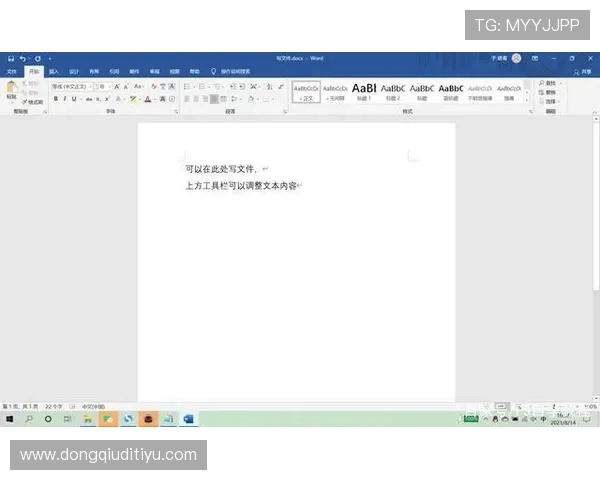
Task: Click the 共享 (Share) button
Action: (x=582, y=72)
